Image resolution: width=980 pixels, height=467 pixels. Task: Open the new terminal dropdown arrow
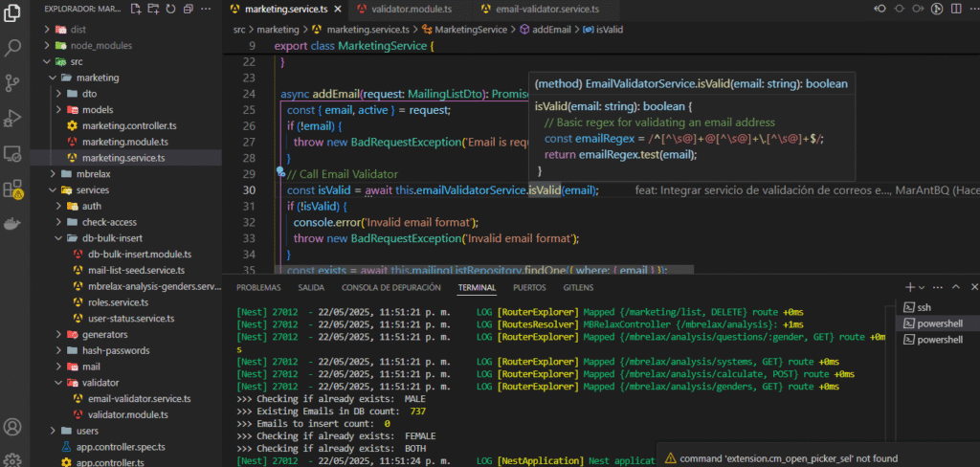[x=922, y=287]
